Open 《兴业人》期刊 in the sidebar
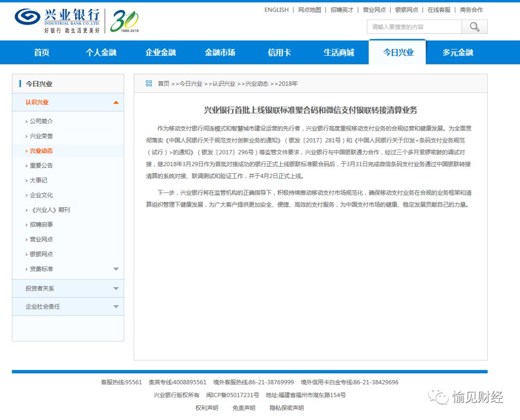 pos(50,210)
